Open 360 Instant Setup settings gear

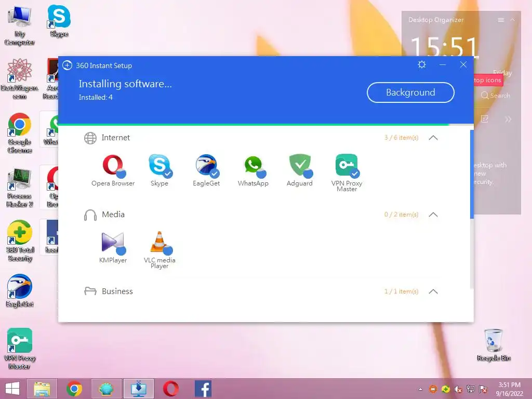click(x=422, y=64)
